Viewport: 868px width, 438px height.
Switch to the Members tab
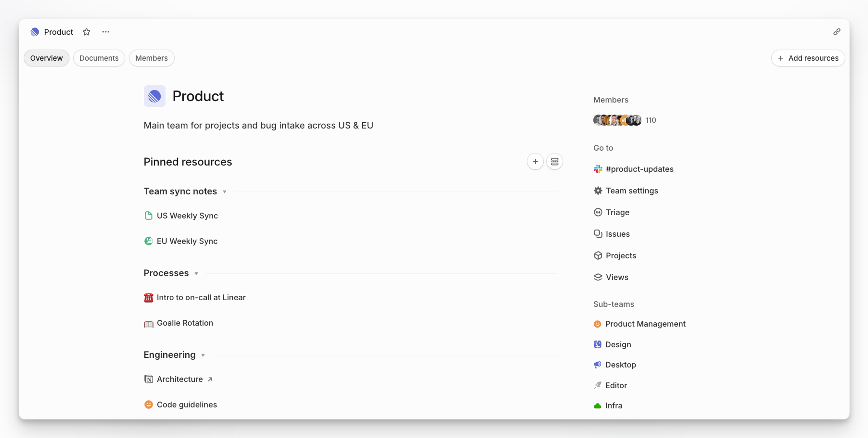point(152,58)
